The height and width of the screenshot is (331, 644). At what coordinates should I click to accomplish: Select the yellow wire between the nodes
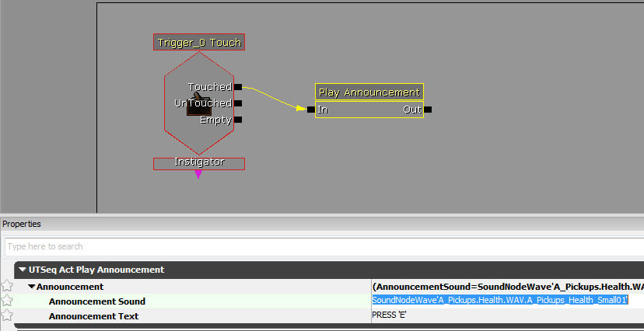click(272, 97)
